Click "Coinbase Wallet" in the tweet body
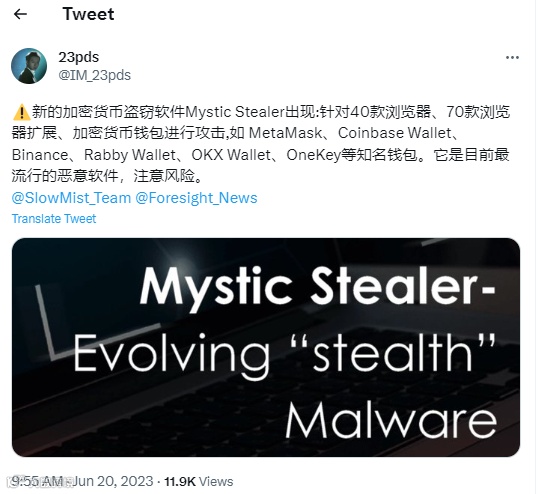Image resolution: width=550 pixels, height=494 pixels. click(395, 133)
